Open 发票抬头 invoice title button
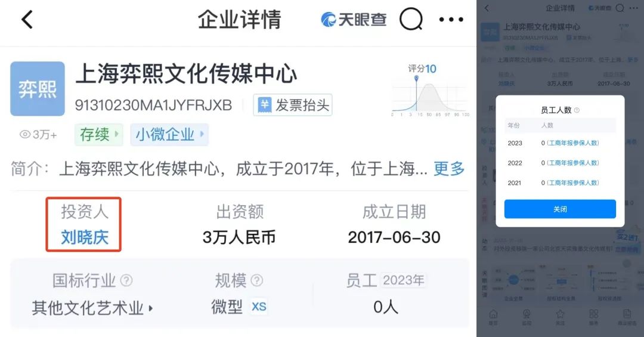This screenshot has width=644, height=337. coord(293,105)
